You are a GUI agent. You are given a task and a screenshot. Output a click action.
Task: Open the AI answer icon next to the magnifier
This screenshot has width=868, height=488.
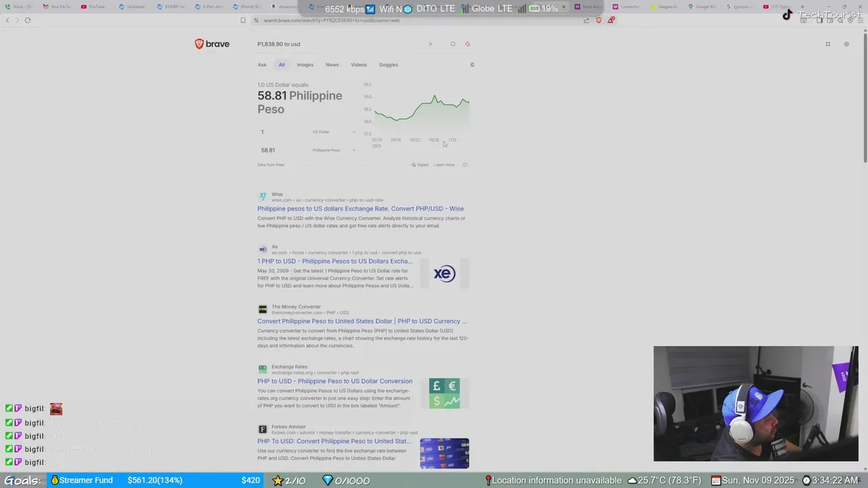[x=467, y=44]
